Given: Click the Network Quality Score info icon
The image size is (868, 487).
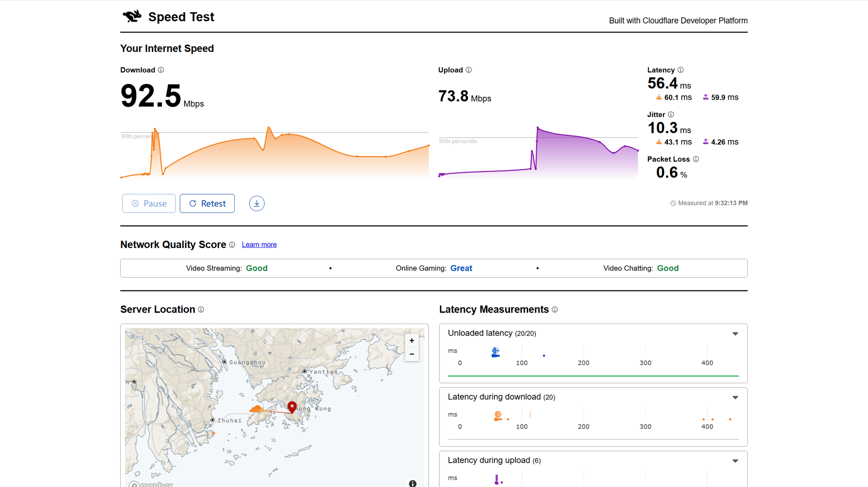Looking at the screenshot, I should coord(232,245).
